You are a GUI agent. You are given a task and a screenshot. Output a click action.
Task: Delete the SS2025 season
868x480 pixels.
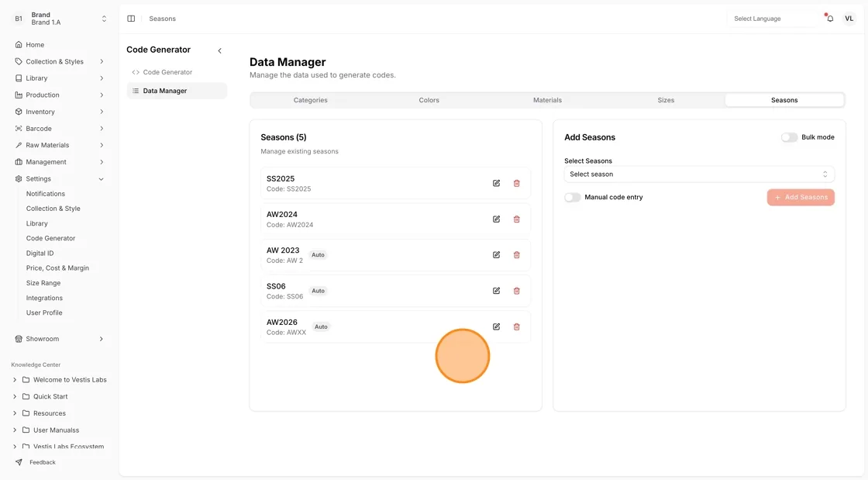(516, 183)
